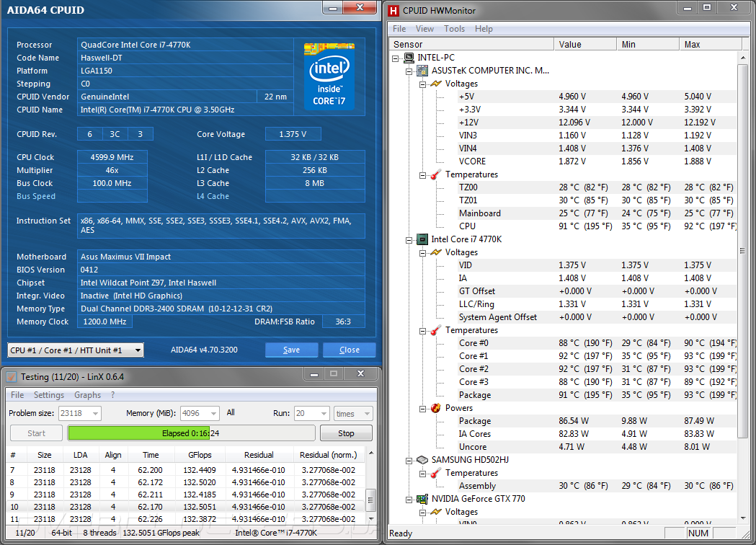Click Close in AIDA64 CPUID
Screen dimensions: 756x545
[349, 350]
